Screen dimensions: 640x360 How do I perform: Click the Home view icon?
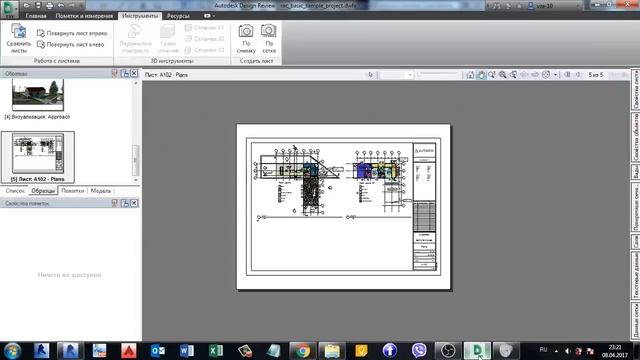tap(470, 75)
